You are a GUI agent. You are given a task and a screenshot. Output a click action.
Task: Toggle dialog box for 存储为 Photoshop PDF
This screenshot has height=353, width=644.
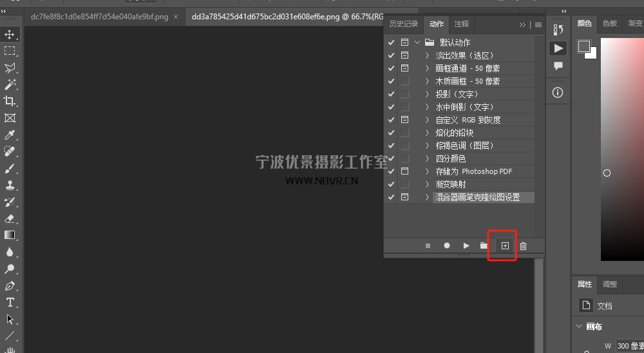click(404, 171)
